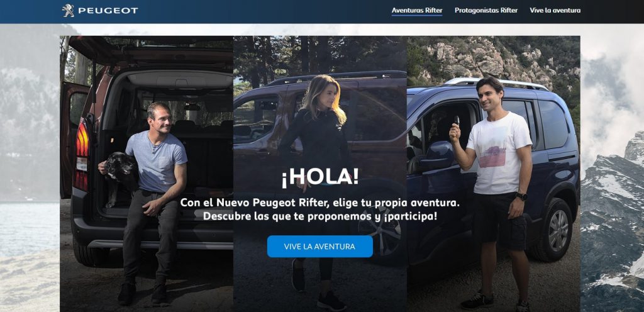Click the ¡HOLA! heading text
The height and width of the screenshot is (312, 644).
pos(320,176)
